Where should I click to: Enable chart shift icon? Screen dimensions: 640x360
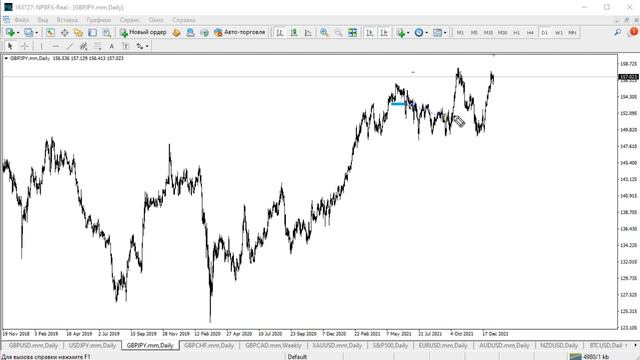tap(384, 33)
